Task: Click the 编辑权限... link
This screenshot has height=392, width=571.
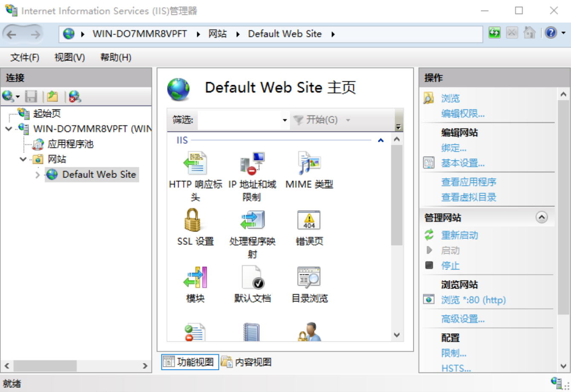Action: point(463,114)
